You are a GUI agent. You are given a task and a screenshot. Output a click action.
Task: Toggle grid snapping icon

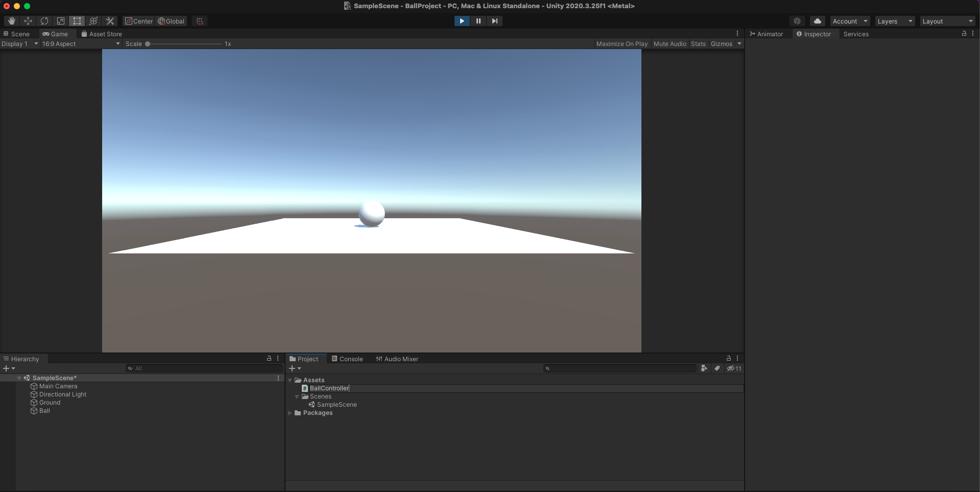point(200,21)
